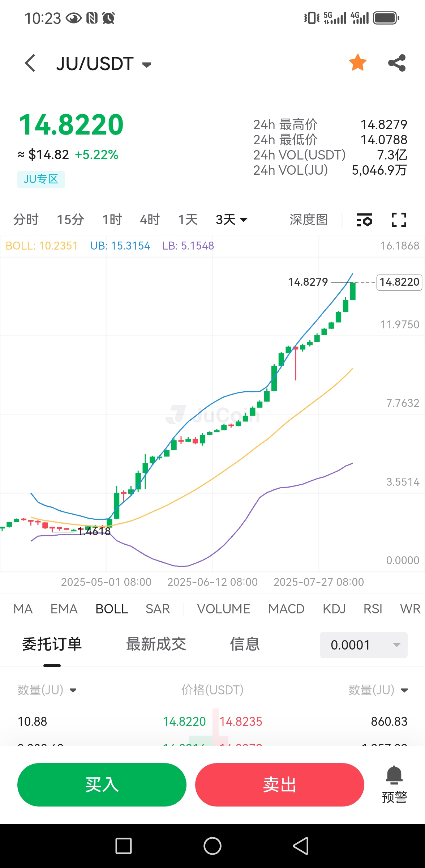Tap the current price tag 14.8220 on chart

click(399, 282)
